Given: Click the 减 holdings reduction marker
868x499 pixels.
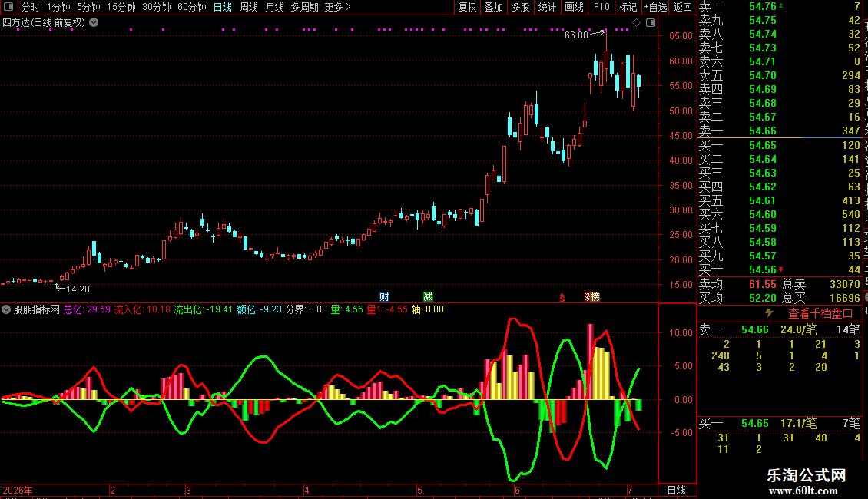Looking at the screenshot, I should pos(428,297).
